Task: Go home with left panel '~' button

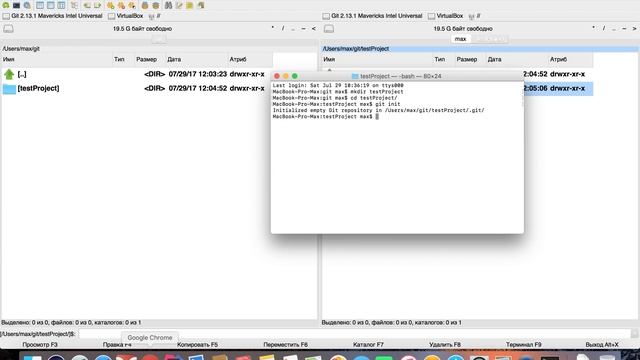Action: 303,28
